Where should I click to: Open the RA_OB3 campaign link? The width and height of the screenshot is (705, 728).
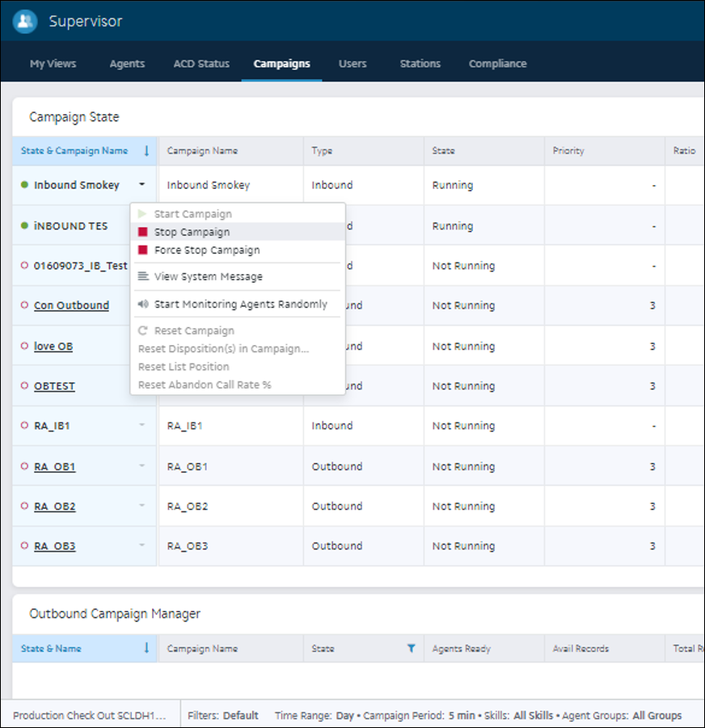[54, 546]
